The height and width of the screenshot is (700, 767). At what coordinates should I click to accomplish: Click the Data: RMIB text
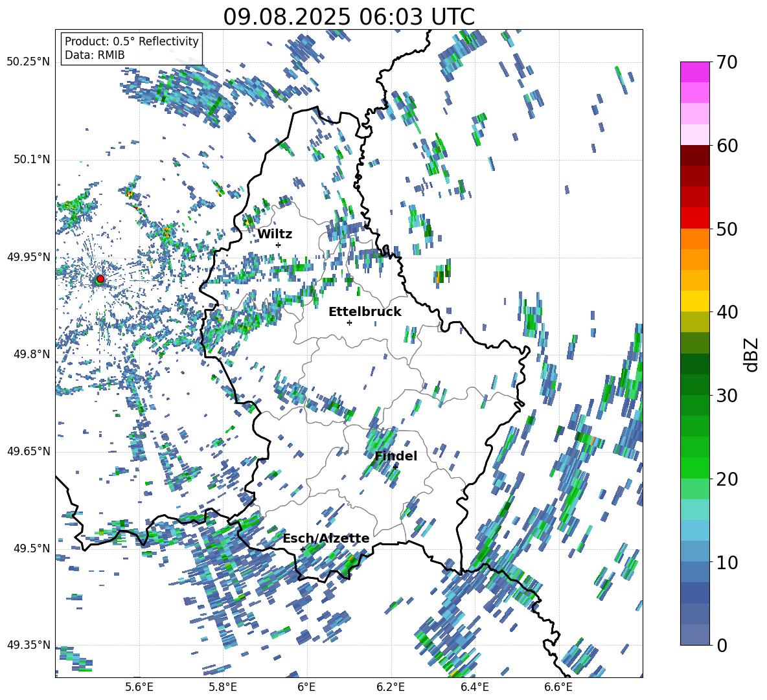(x=95, y=55)
